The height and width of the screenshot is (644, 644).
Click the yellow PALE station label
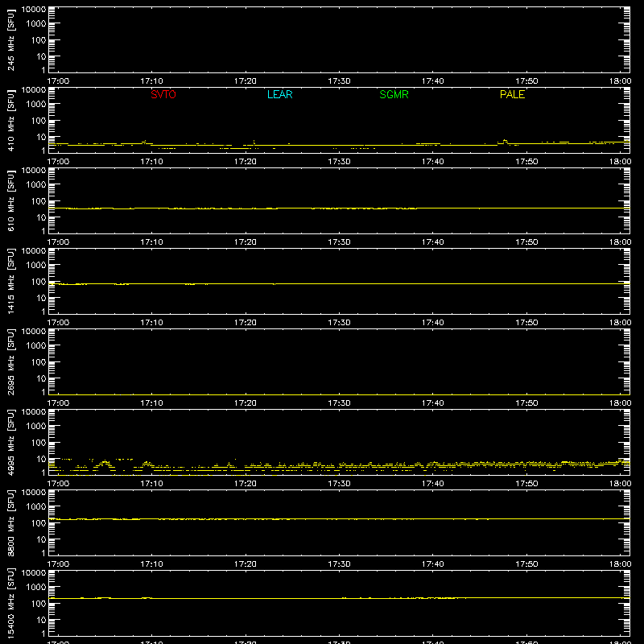(x=512, y=94)
